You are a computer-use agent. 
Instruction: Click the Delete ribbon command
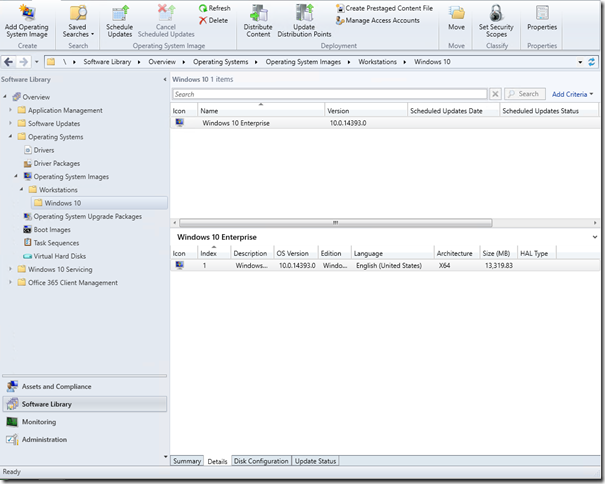pyautogui.click(x=213, y=20)
